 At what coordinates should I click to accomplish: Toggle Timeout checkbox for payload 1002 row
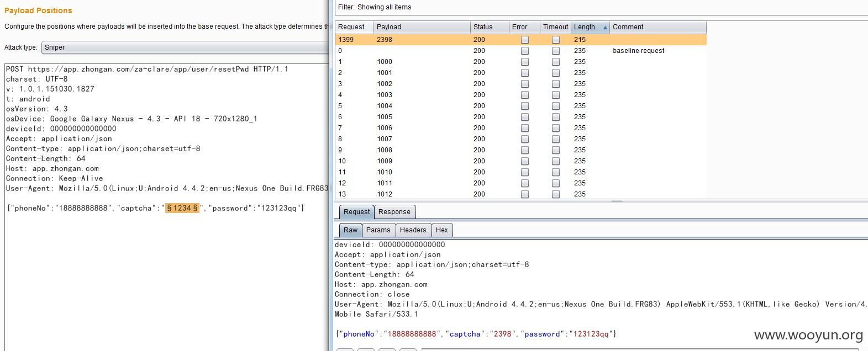pos(556,84)
